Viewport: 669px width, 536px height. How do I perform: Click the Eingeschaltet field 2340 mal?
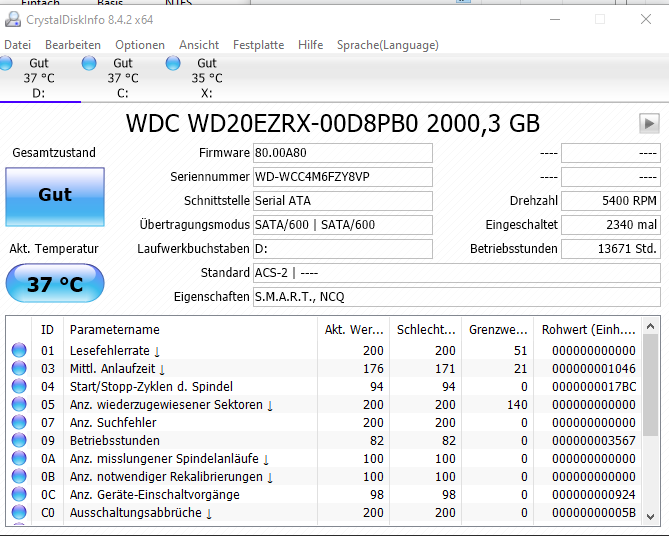pos(611,224)
